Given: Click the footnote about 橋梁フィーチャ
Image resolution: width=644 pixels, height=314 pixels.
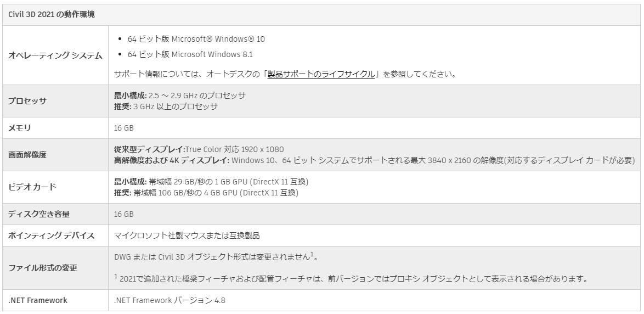Looking at the screenshot, I should pyautogui.click(x=351, y=279).
